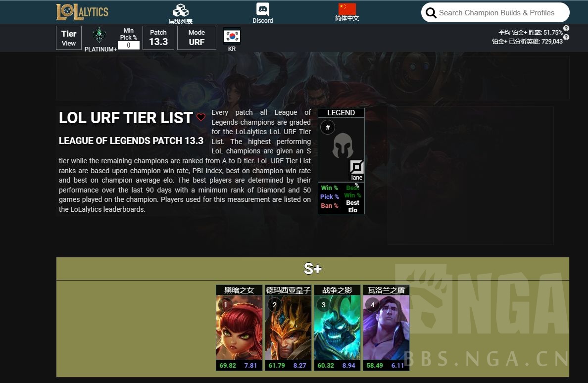This screenshot has height=383, width=588.
Task: Click win rate 60.32 under 战争之影
Action: (326, 365)
